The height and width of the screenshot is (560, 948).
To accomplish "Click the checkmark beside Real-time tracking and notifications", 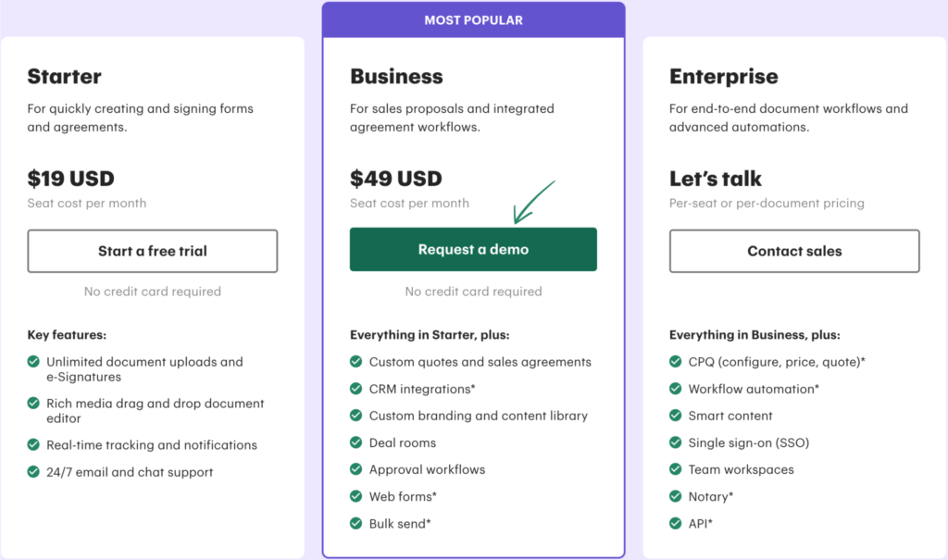I will click(x=33, y=444).
